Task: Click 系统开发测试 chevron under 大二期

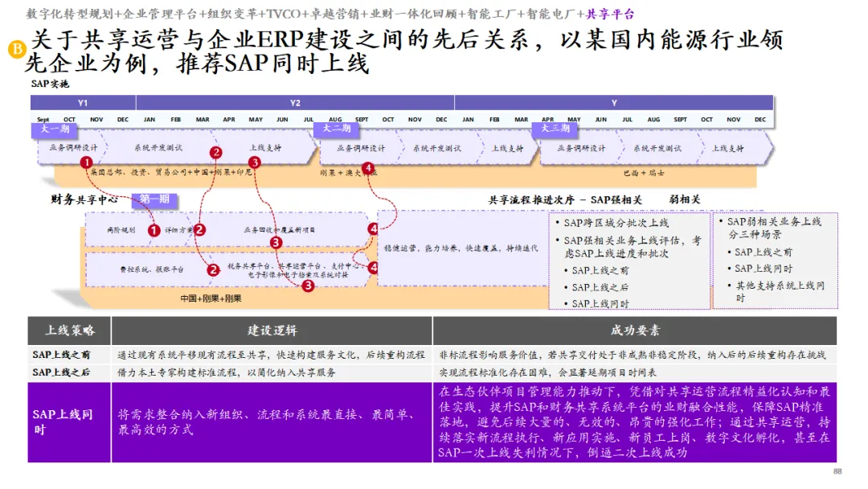Action: tap(436, 148)
